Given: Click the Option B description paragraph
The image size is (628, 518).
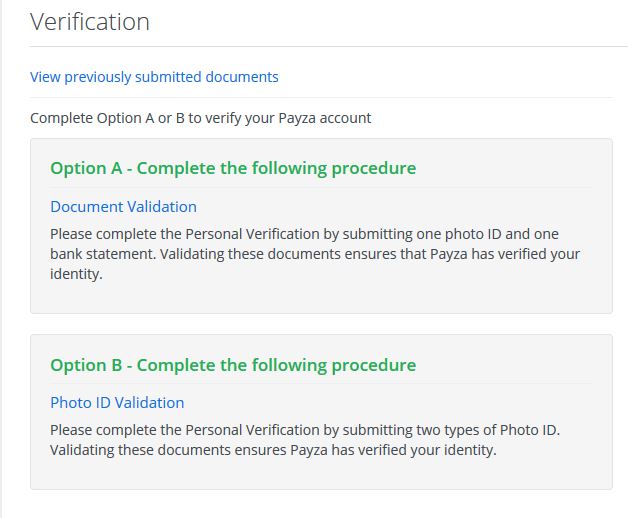Looking at the screenshot, I should (x=305, y=440).
